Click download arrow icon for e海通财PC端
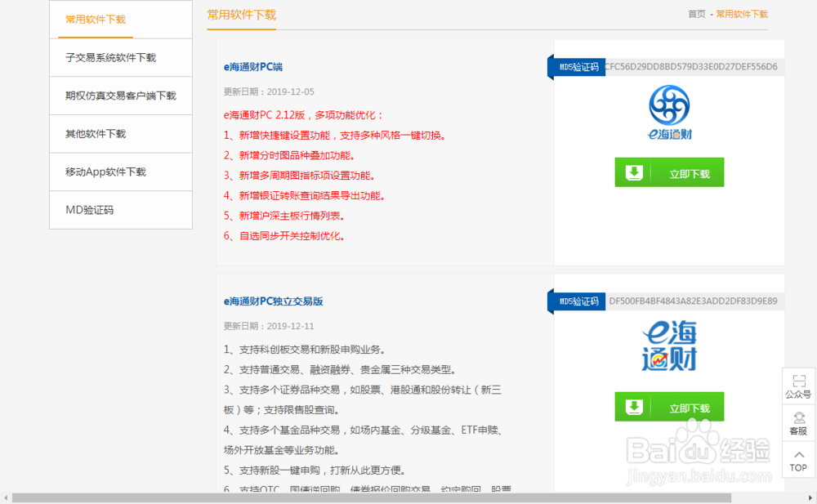The width and height of the screenshot is (817, 504). click(x=634, y=172)
